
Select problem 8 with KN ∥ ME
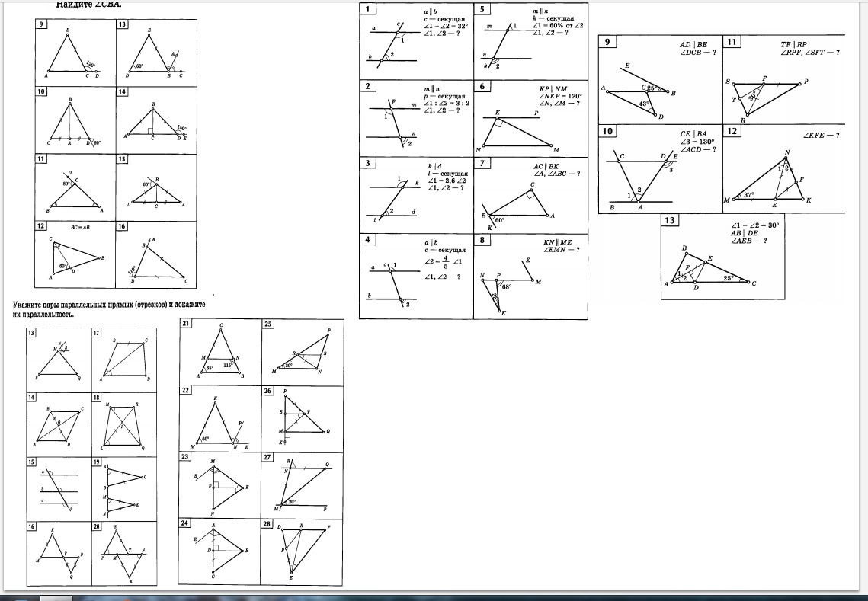(530, 276)
